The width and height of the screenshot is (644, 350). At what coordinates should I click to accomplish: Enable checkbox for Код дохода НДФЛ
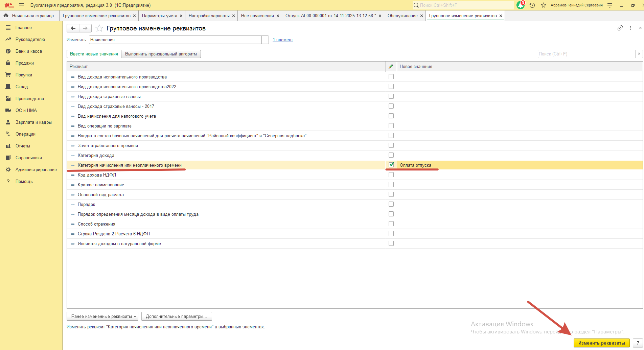[x=391, y=175]
